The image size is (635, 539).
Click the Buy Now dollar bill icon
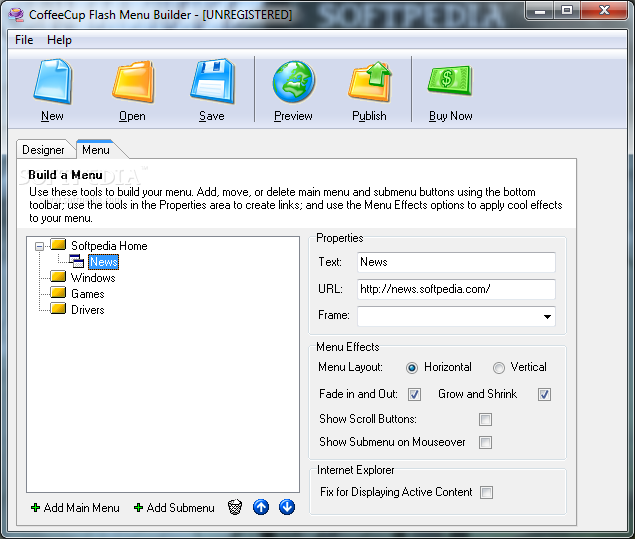coord(450,80)
